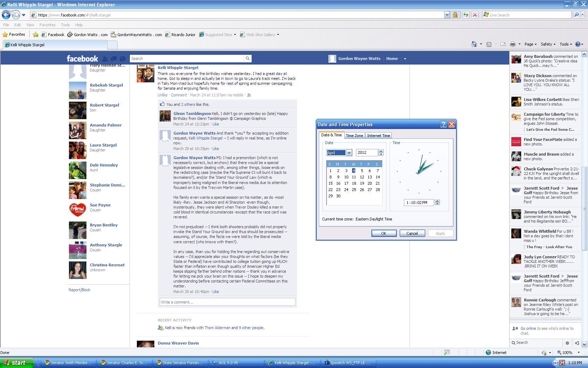
Task: Click OK in Date and Time Properties
Action: click(x=384, y=233)
